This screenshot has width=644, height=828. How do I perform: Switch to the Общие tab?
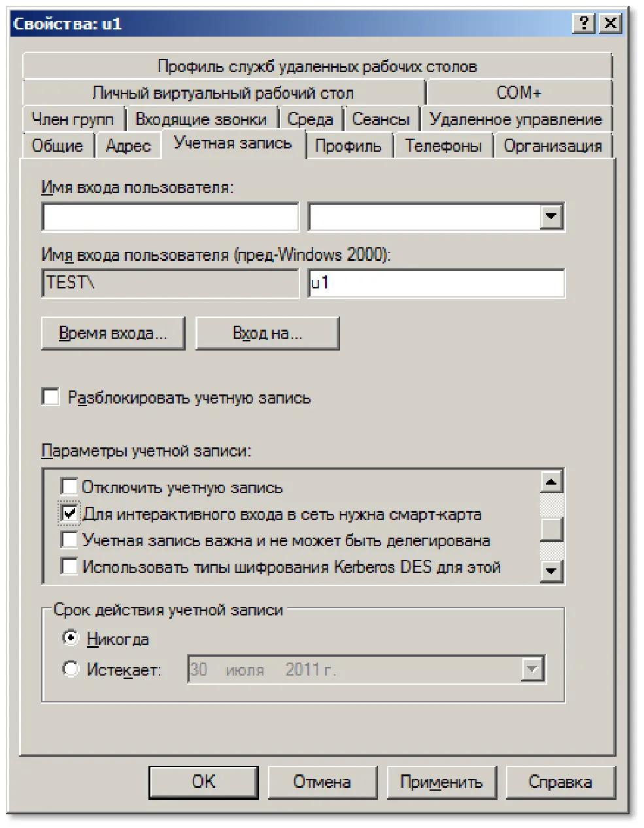58,146
